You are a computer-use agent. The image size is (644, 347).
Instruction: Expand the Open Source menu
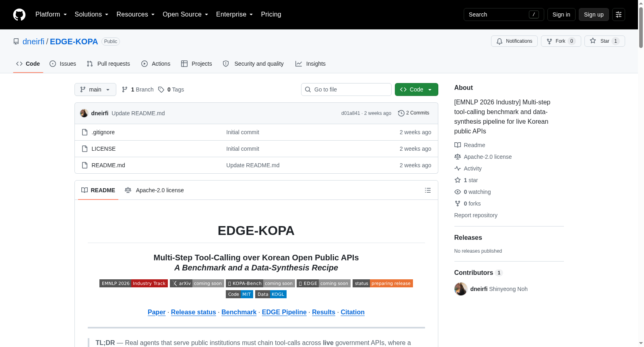pyautogui.click(x=186, y=15)
